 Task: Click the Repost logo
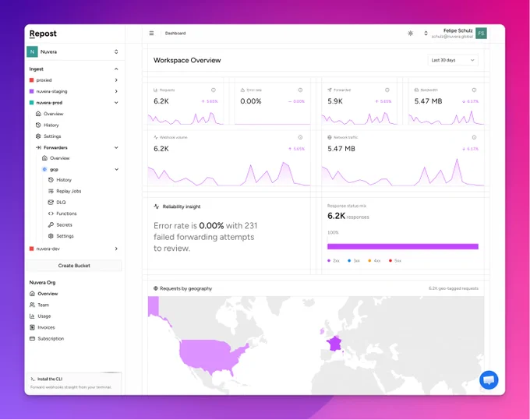[x=43, y=34]
